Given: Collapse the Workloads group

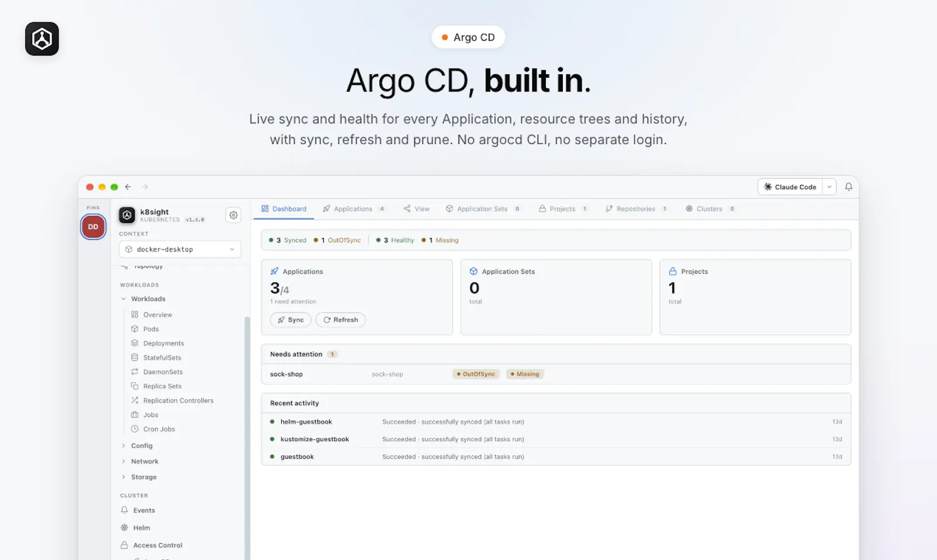Looking at the screenshot, I should tap(124, 299).
